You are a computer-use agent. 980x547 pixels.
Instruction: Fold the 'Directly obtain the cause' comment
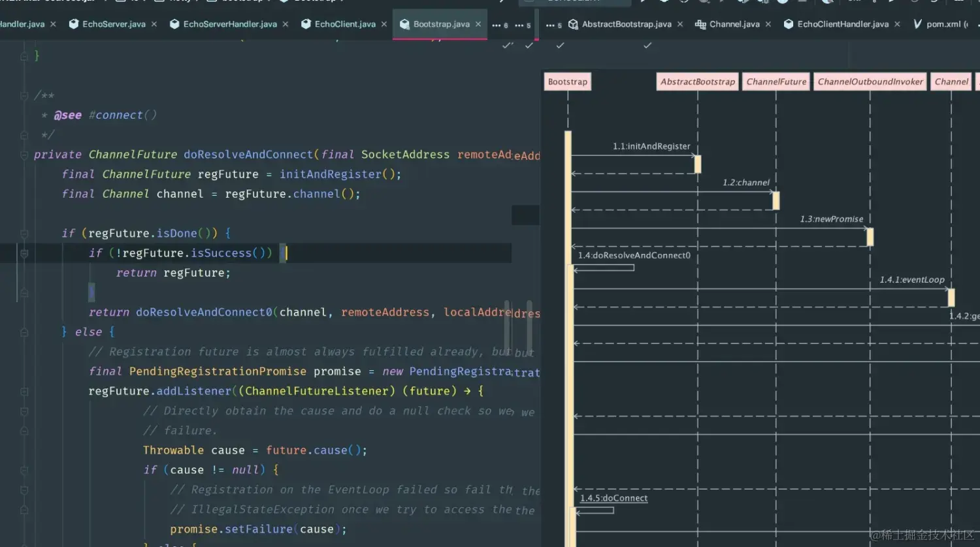point(24,411)
